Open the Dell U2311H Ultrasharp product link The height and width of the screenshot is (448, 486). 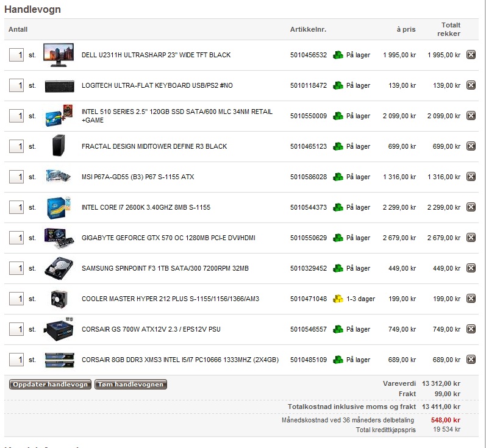coord(156,55)
